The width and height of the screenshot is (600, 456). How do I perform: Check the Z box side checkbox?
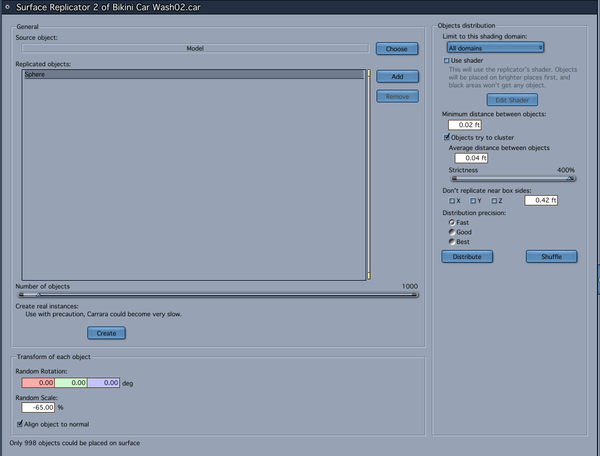494,201
